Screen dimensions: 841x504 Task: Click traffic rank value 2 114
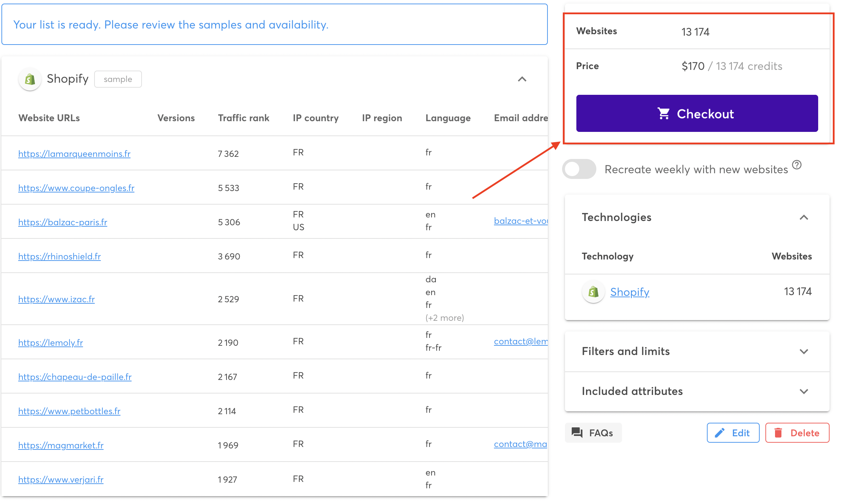tap(227, 411)
